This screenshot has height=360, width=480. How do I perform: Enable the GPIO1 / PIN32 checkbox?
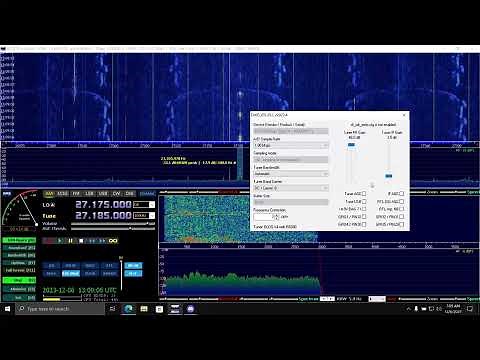click(364, 217)
